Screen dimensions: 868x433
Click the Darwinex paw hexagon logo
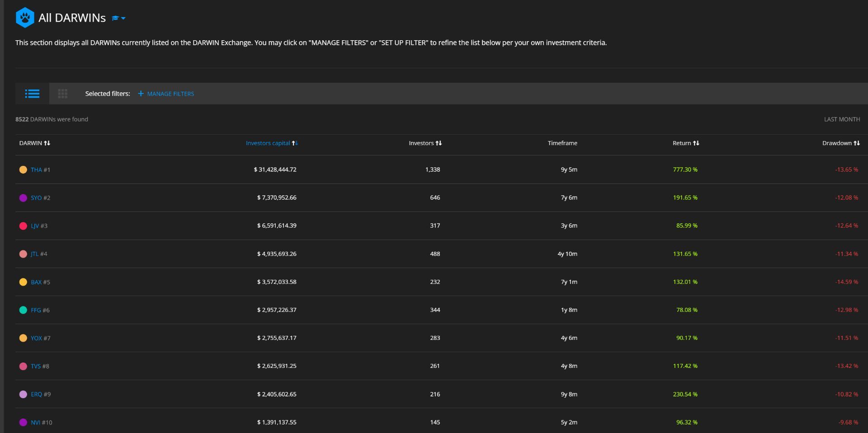(x=24, y=18)
